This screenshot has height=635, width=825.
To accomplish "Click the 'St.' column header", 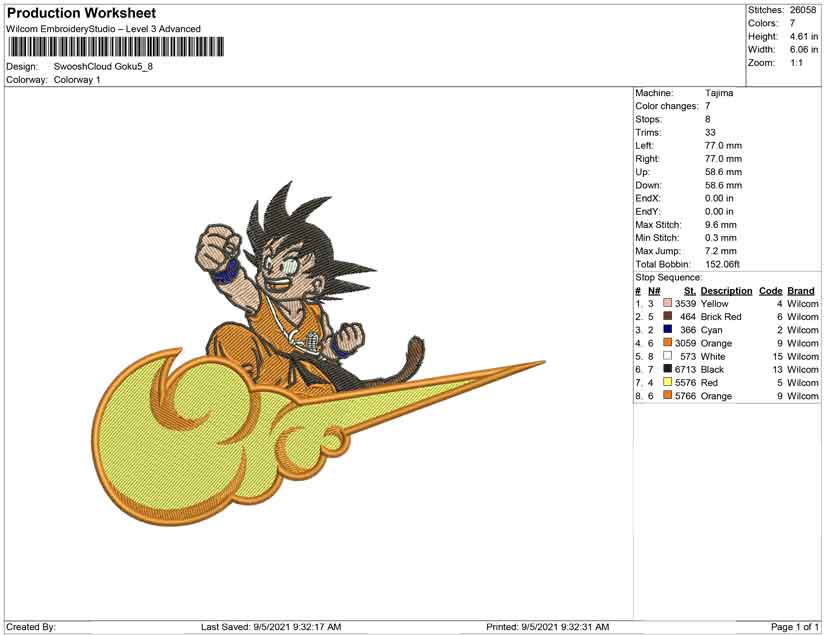I will tap(690, 291).
